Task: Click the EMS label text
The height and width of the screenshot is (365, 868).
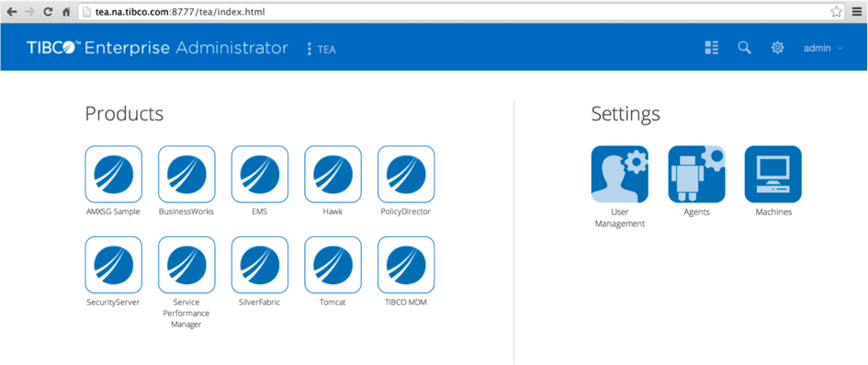Action: click(x=260, y=211)
